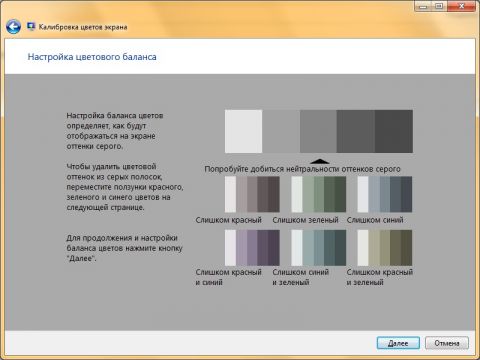Click the middle gray swatch above the arrow
Image resolution: width=480 pixels, height=360 pixels.
tap(318, 131)
